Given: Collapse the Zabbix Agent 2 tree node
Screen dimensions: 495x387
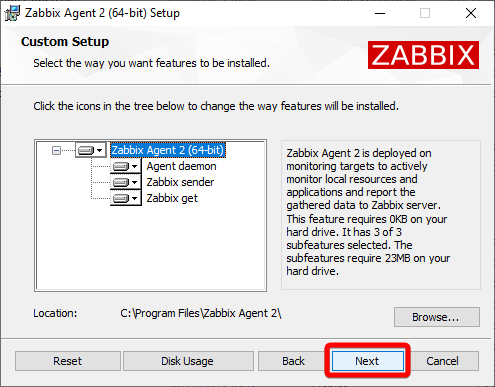Looking at the screenshot, I should (x=56, y=151).
